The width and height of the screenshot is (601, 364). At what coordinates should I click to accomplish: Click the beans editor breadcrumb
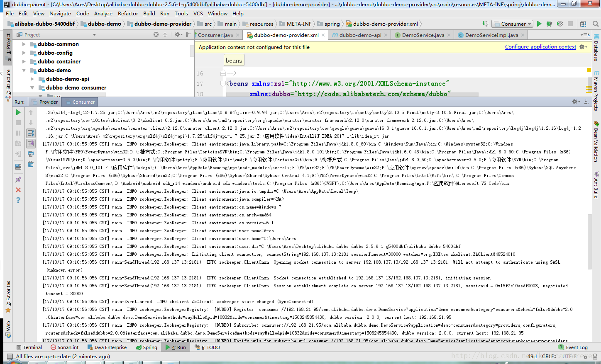(x=234, y=61)
